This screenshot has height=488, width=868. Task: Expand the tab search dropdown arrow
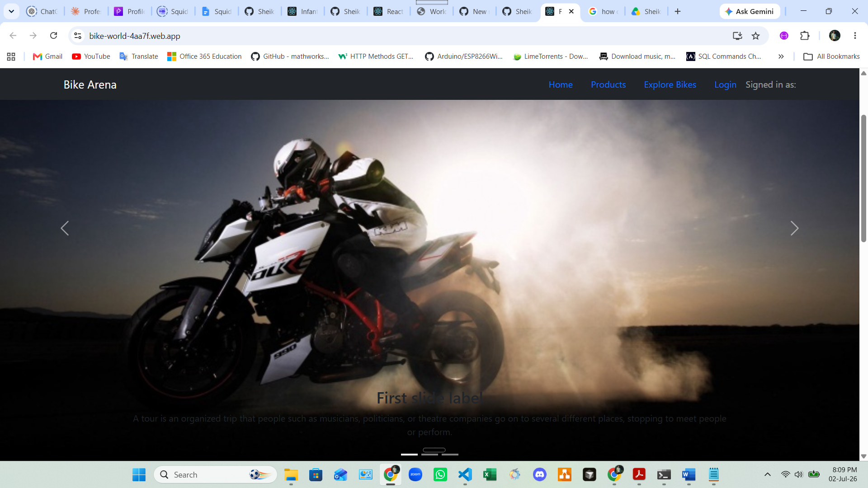[11, 11]
